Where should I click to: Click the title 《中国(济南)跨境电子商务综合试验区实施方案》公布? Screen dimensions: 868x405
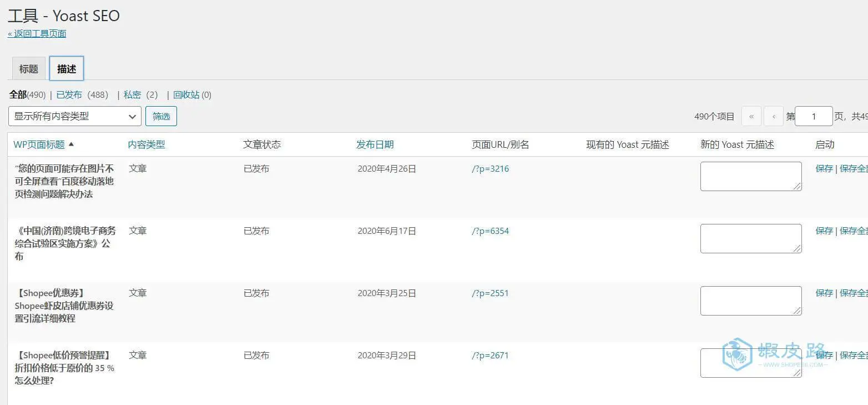[65, 243]
